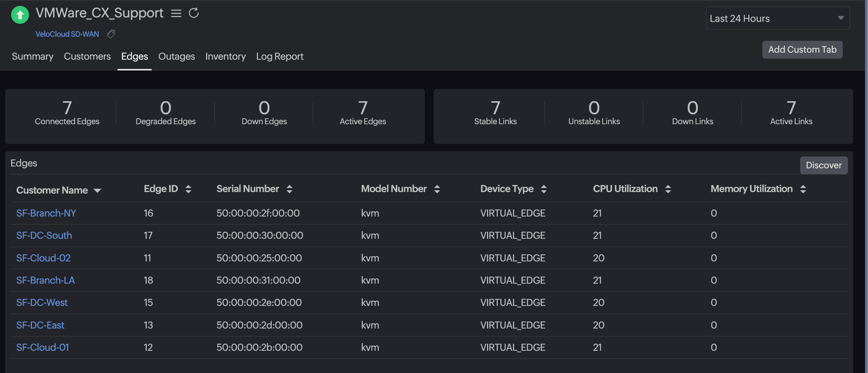Screen dimensions: 868x373
Task: Toggle Customer Name sort order arrow
Action: tap(97, 191)
